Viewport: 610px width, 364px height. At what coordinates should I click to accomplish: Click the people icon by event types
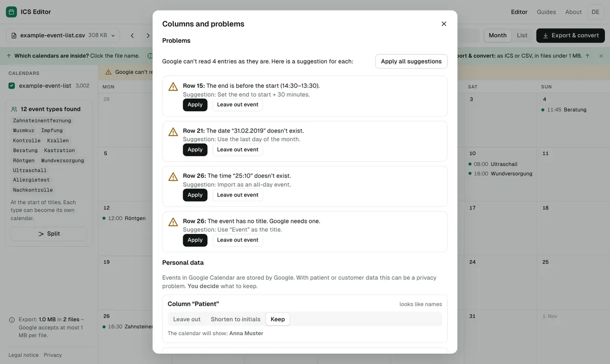(x=14, y=109)
